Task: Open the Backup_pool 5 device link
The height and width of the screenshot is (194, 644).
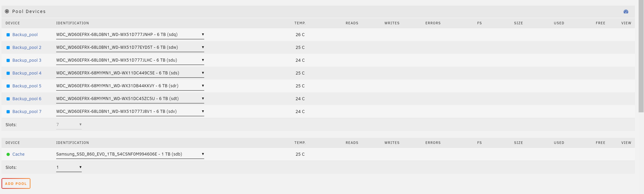Action: pos(27,86)
